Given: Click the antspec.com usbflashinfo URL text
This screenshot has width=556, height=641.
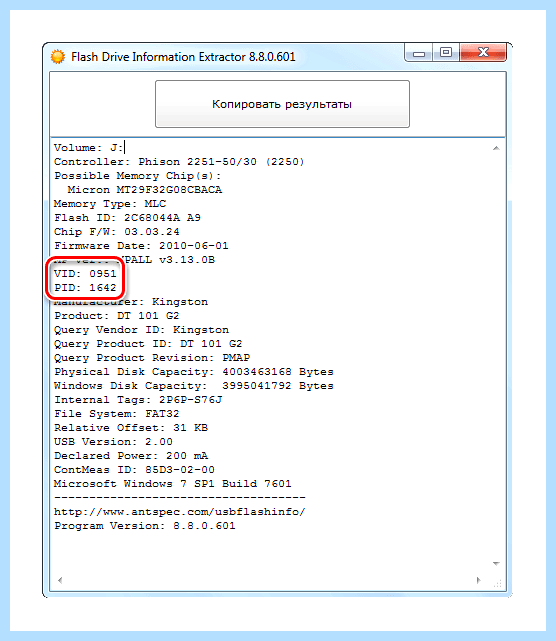Looking at the screenshot, I should point(179,511).
